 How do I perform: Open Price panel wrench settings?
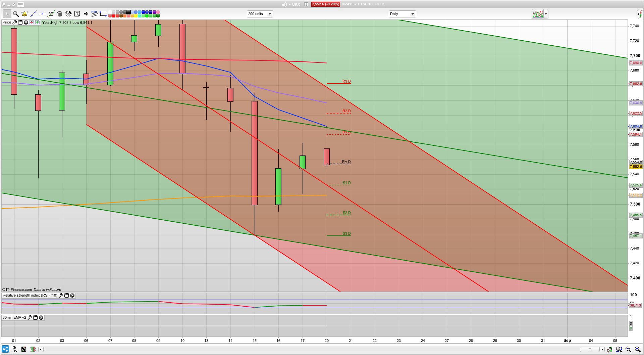14,23
